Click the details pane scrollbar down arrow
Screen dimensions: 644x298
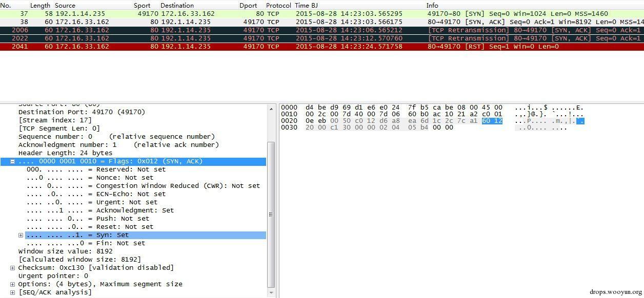271,293
